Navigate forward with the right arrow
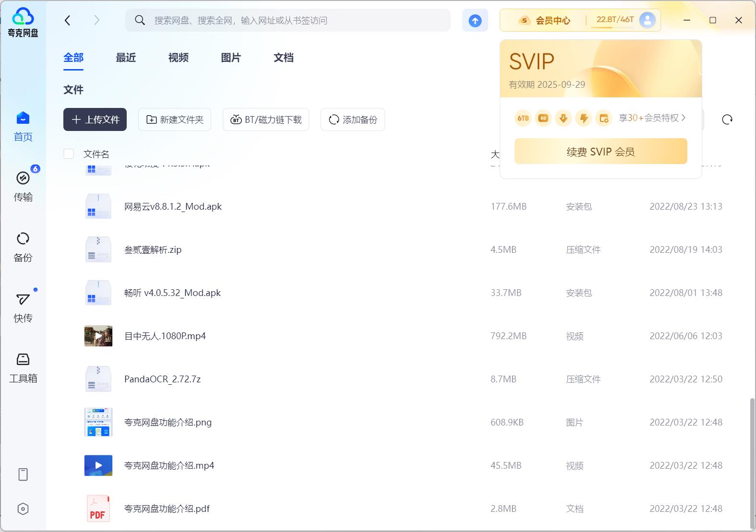The height and width of the screenshot is (532, 756). [x=96, y=20]
